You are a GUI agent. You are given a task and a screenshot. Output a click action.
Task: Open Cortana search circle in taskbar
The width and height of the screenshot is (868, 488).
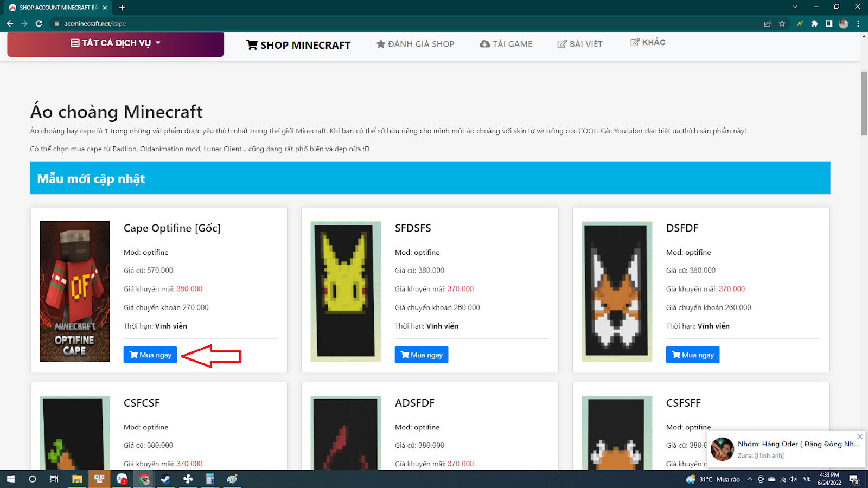click(32, 479)
